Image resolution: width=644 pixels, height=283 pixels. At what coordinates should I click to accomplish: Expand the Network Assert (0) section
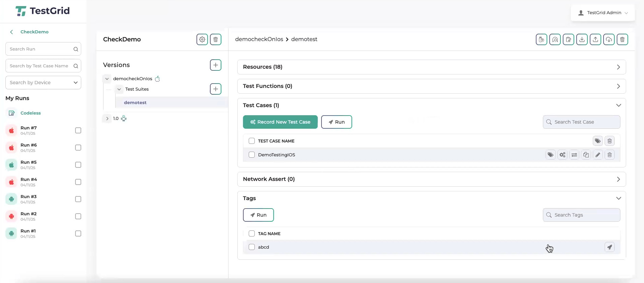(x=432, y=179)
